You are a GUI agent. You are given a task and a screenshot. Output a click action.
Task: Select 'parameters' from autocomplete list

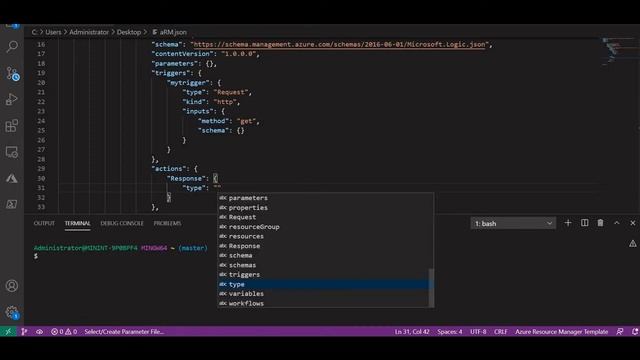pyautogui.click(x=325, y=198)
